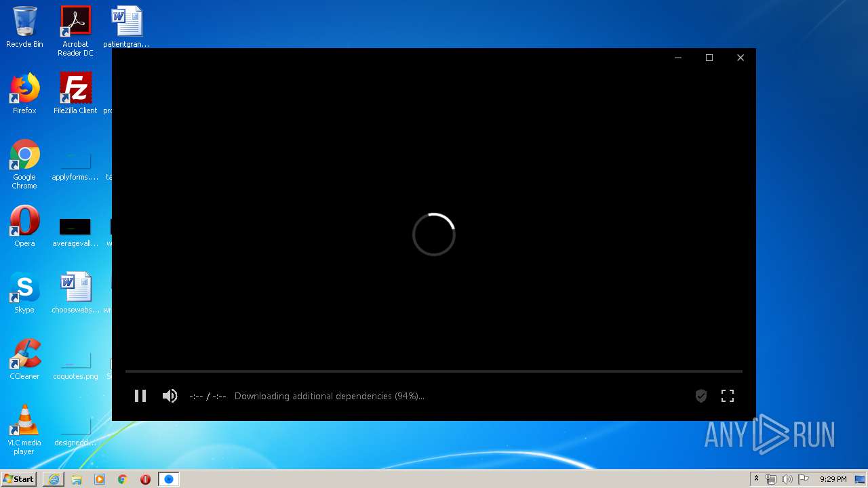Launch Firefox from desktop

point(24,94)
